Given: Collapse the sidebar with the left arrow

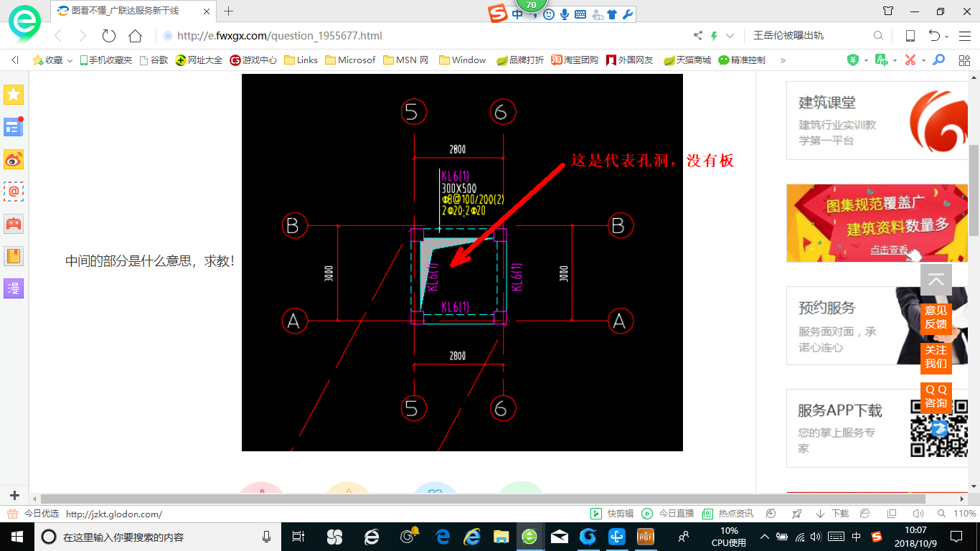Looking at the screenshot, I should [x=15, y=60].
